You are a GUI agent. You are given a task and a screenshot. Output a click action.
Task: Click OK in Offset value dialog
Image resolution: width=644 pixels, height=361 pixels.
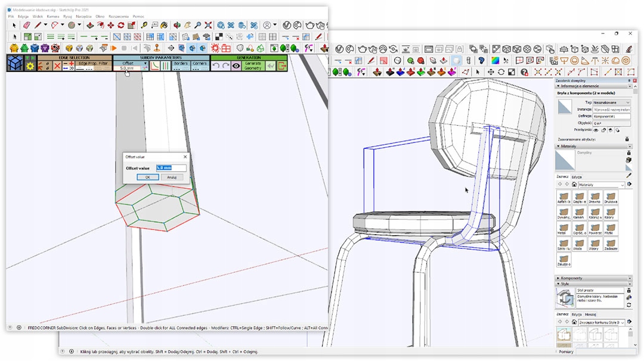[147, 177]
